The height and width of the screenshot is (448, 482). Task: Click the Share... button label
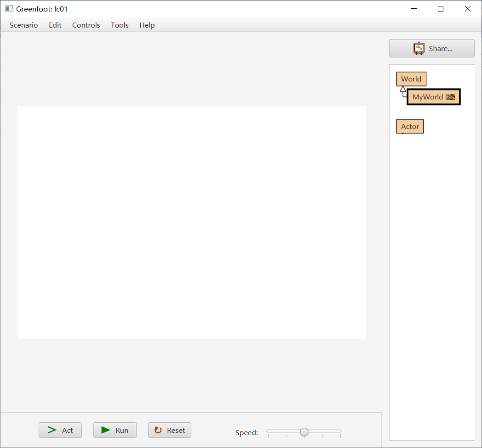coord(441,48)
